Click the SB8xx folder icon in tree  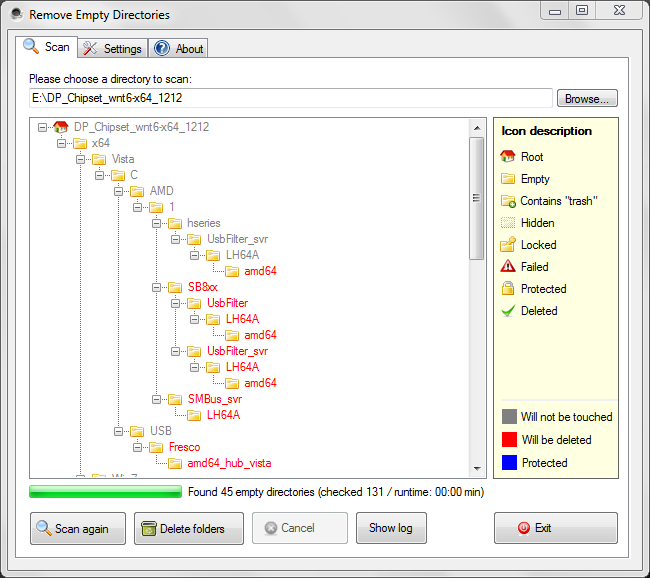pyautogui.click(x=174, y=287)
